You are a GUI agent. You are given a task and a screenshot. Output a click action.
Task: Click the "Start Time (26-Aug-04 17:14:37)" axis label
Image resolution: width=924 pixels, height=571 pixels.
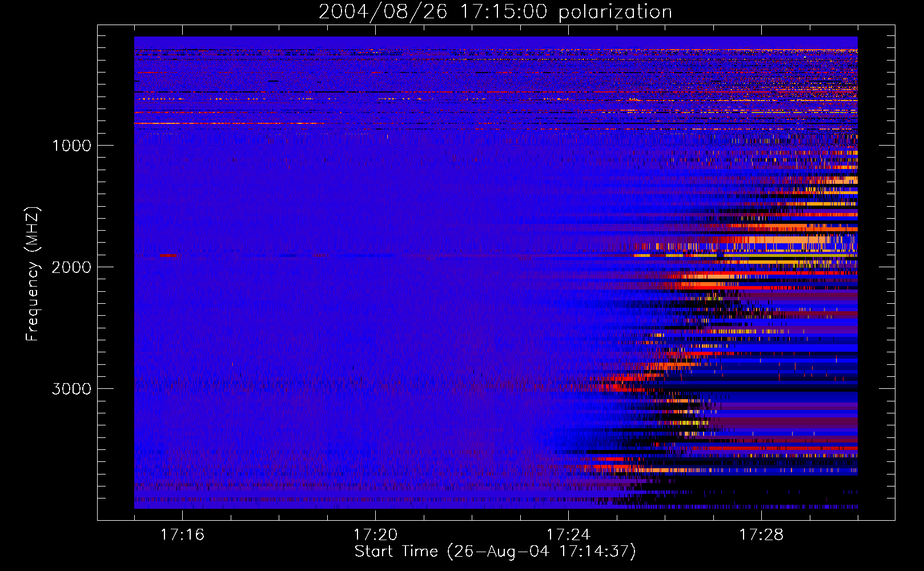(495, 552)
